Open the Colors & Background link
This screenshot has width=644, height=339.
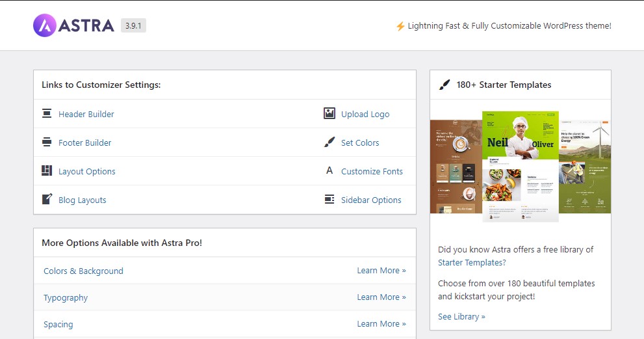pos(83,271)
